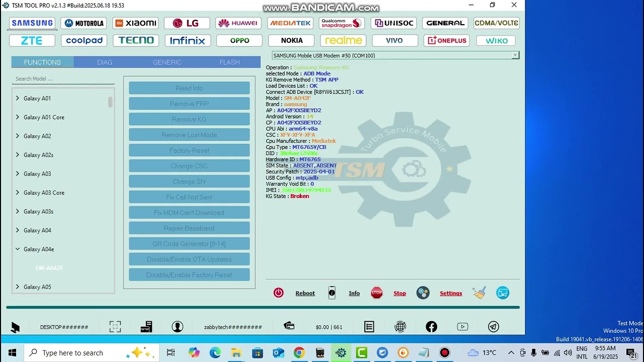Click the Reboot link
The width and height of the screenshot is (644, 362).
coord(305,293)
